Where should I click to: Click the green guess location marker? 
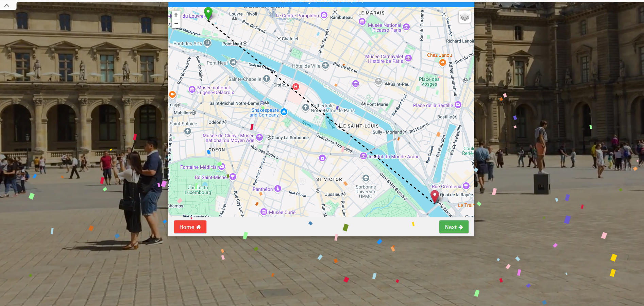pos(208,13)
